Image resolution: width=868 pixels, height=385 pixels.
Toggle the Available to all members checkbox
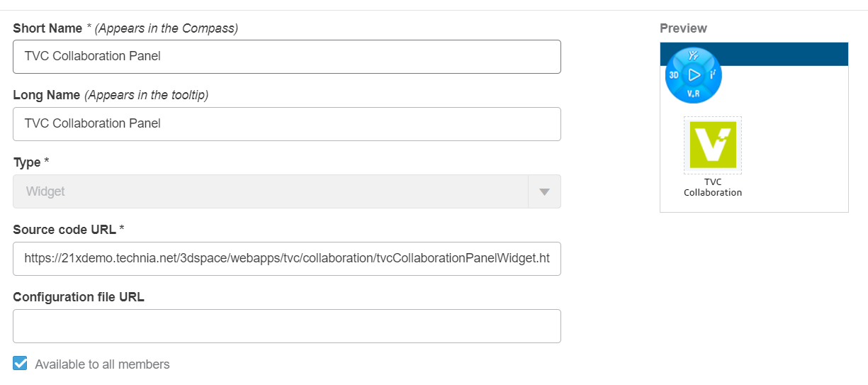point(21,364)
